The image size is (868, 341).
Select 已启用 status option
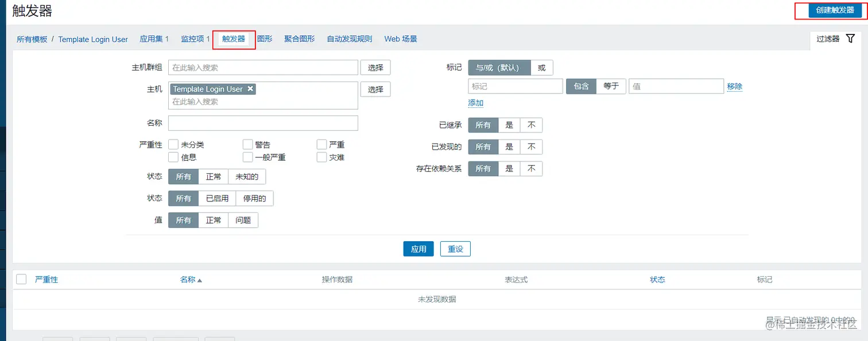tap(217, 199)
